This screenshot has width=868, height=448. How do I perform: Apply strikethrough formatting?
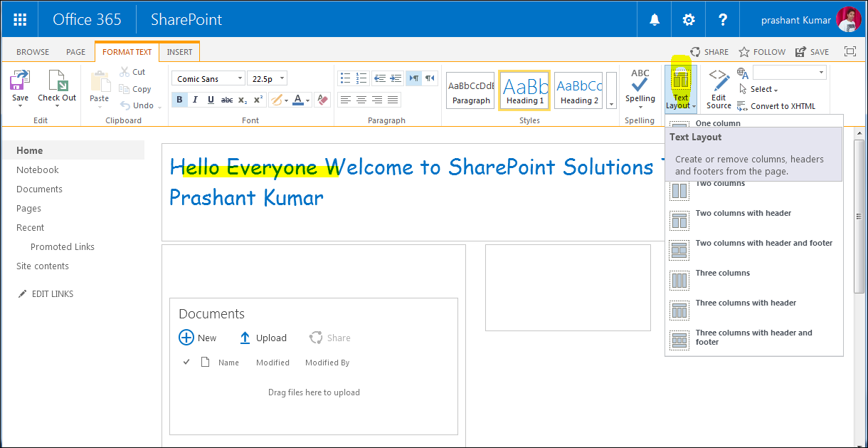click(227, 100)
